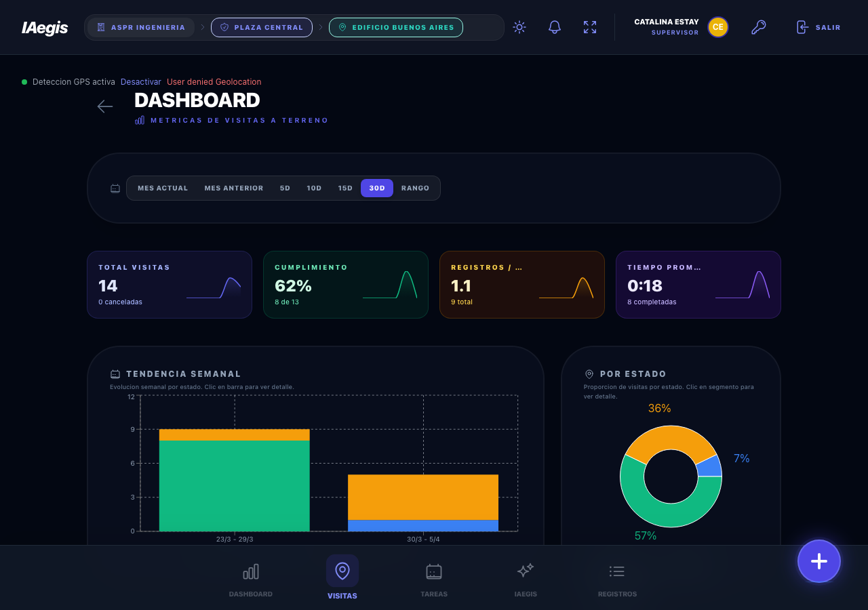Viewport: 868px width, 610px height.
Task: Toggle the light theme sun icon
Action: tap(519, 27)
